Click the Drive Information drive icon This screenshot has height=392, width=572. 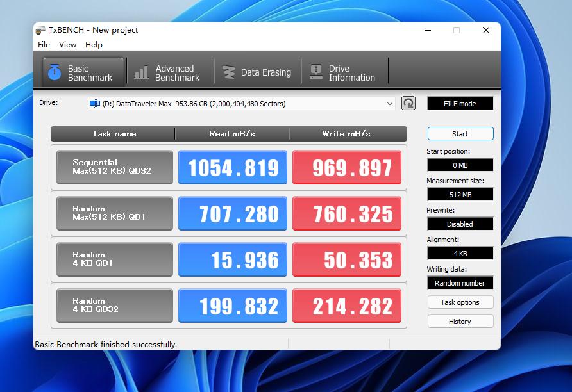pos(316,72)
